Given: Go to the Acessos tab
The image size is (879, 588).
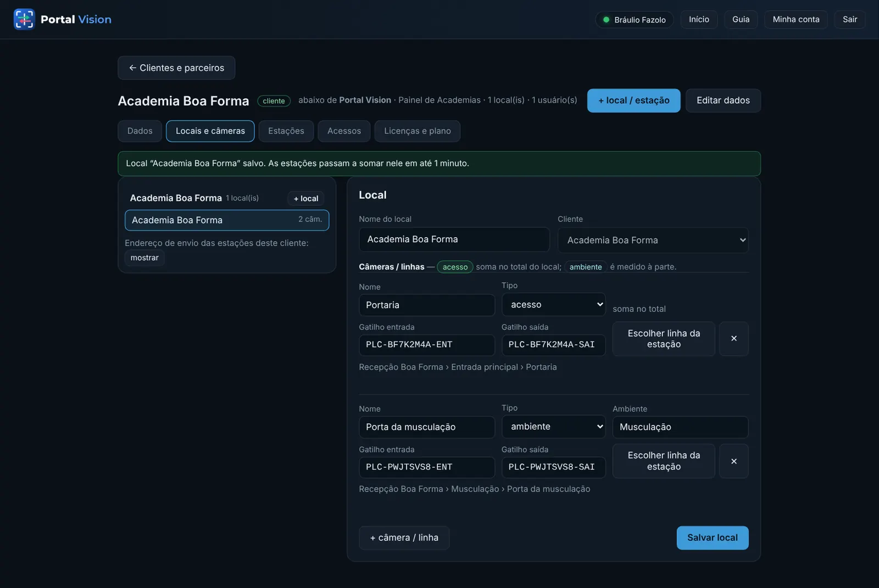Looking at the screenshot, I should [x=344, y=131].
